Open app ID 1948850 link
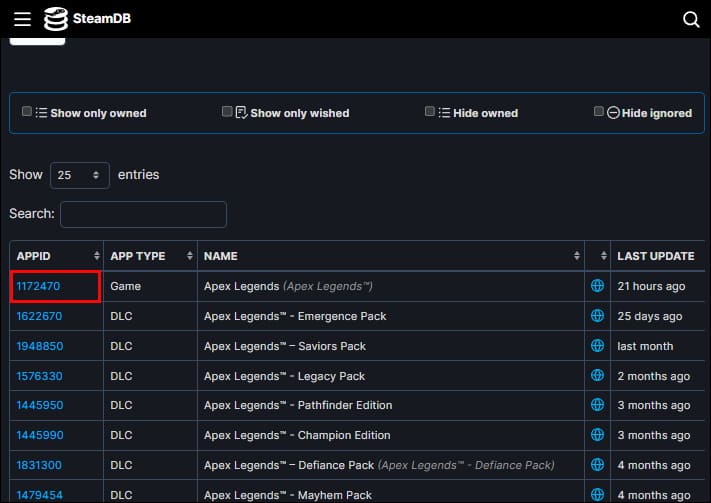This screenshot has width=711, height=503. (40, 346)
